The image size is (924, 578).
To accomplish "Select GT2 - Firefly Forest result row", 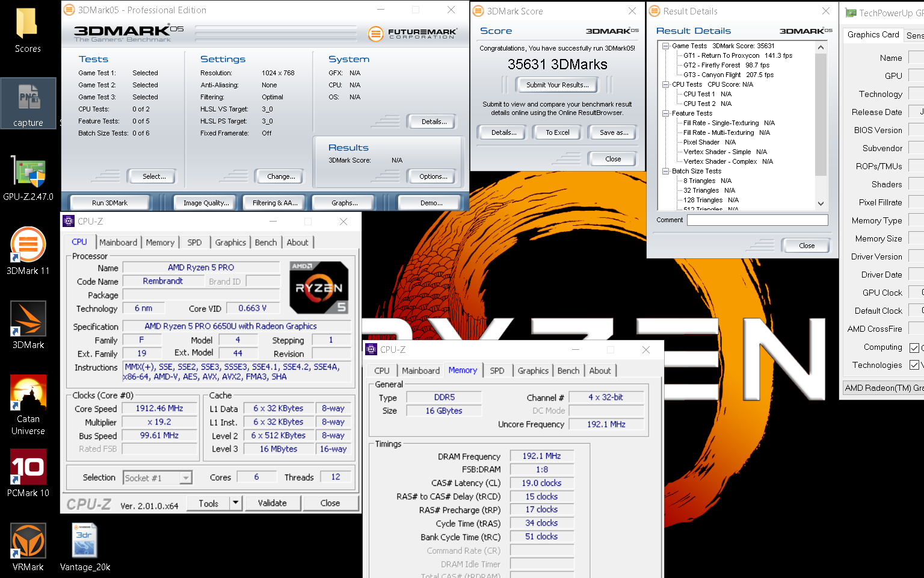I will click(726, 65).
